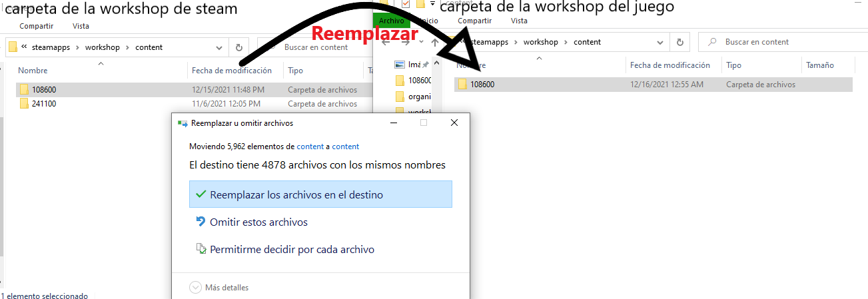This screenshot has height=299, width=868.
Task: Show hidden path via « in left address bar
Action: [x=25, y=47]
